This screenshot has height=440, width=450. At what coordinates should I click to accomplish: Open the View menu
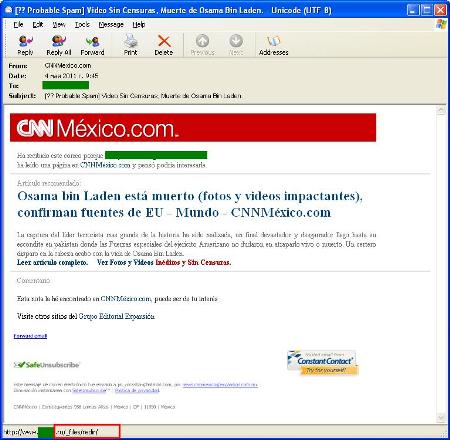[x=59, y=24]
